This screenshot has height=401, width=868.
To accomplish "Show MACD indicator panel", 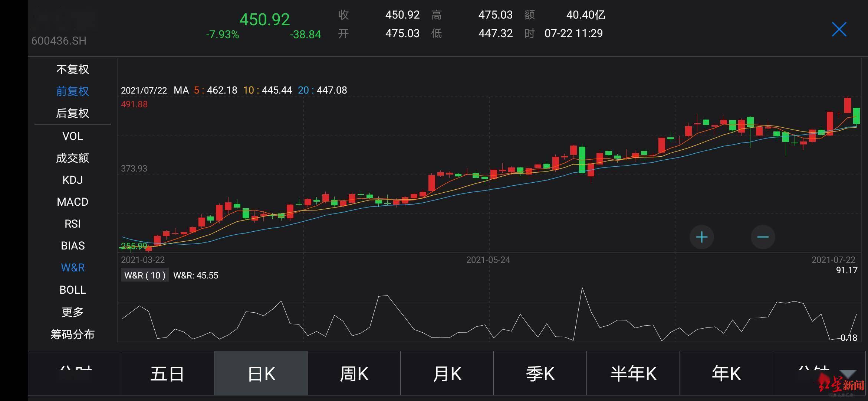I will pos(73,202).
